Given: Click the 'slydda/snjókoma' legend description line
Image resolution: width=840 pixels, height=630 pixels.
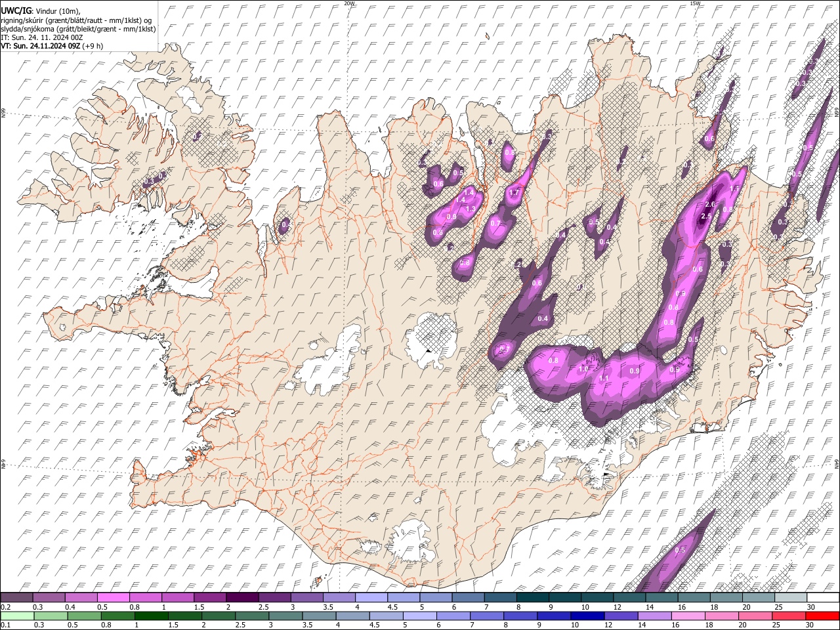Looking at the screenshot, I should pyautogui.click(x=78, y=29).
